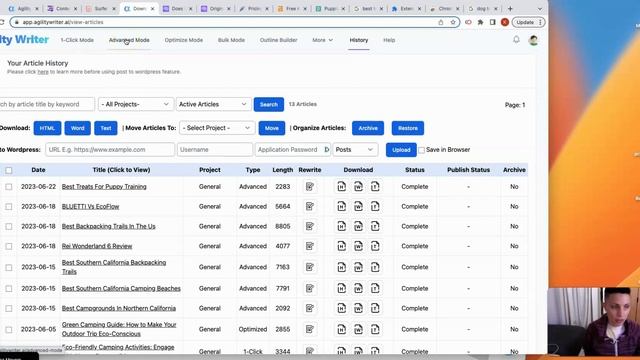Image resolution: width=640 pixels, height=360 pixels.
Task: Download Word file of Best Treats For Puppy Training
Action: pyautogui.click(x=358, y=187)
